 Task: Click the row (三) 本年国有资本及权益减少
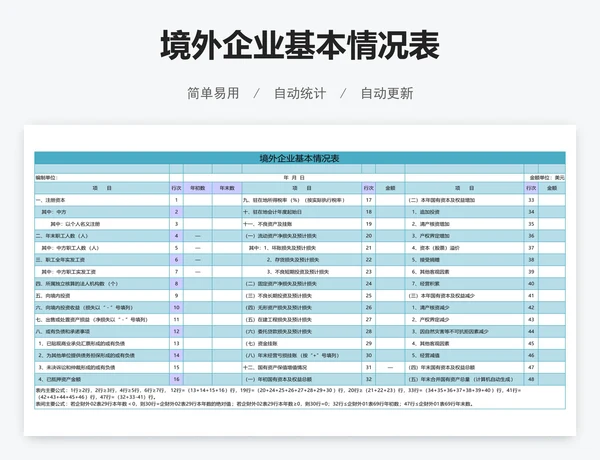[465, 295]
